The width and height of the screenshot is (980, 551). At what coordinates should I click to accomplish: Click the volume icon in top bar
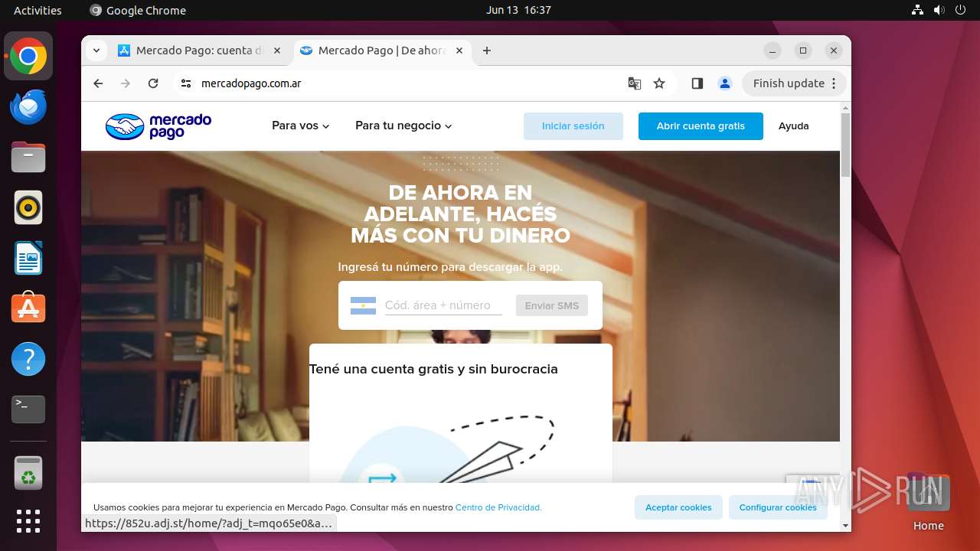[x=939, y=10]
